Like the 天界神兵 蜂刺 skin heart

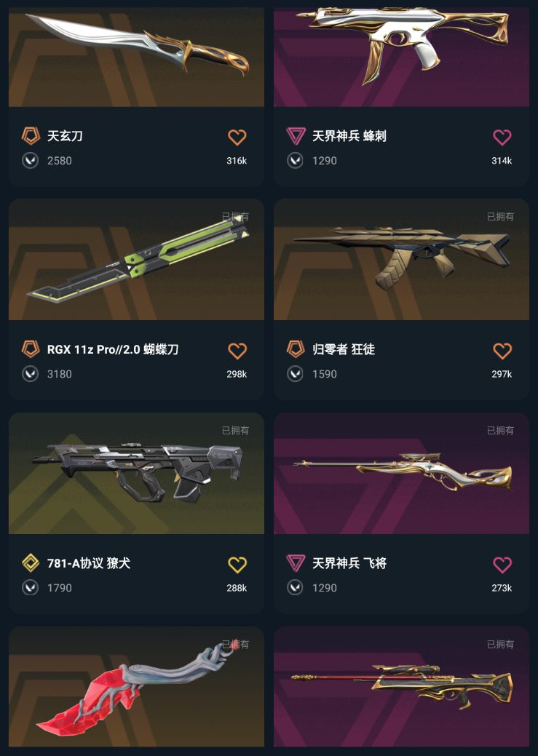(502, 138)
